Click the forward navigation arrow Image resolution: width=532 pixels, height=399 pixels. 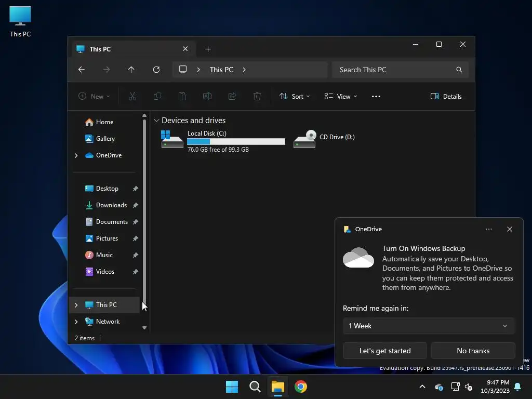(106, 70)
